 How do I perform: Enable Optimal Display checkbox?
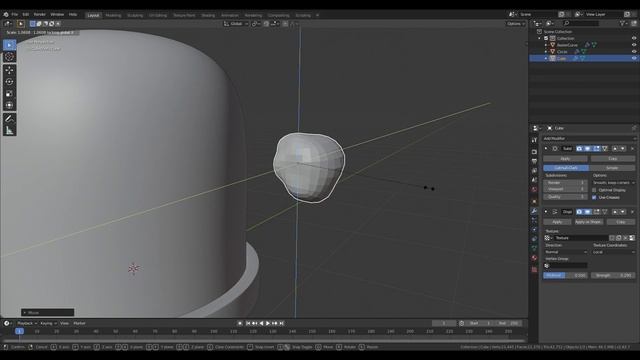pyautogui.click(x=594, y=190)
